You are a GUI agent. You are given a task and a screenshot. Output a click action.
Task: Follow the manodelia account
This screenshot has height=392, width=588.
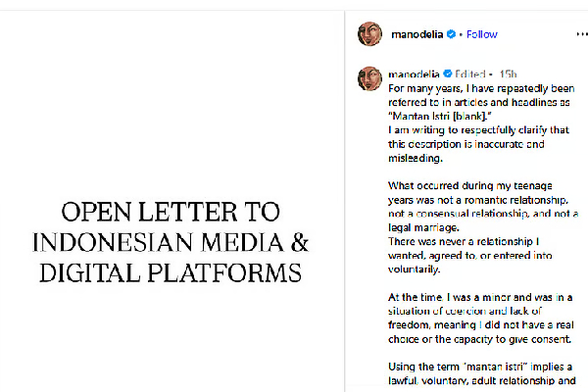pyautogui.click(x=481, y=34)
